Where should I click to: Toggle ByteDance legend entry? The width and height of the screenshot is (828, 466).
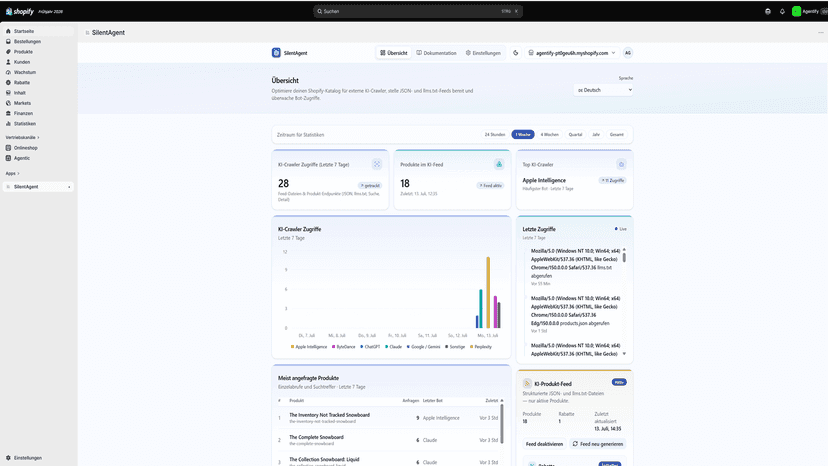click(x=343, y=347)
